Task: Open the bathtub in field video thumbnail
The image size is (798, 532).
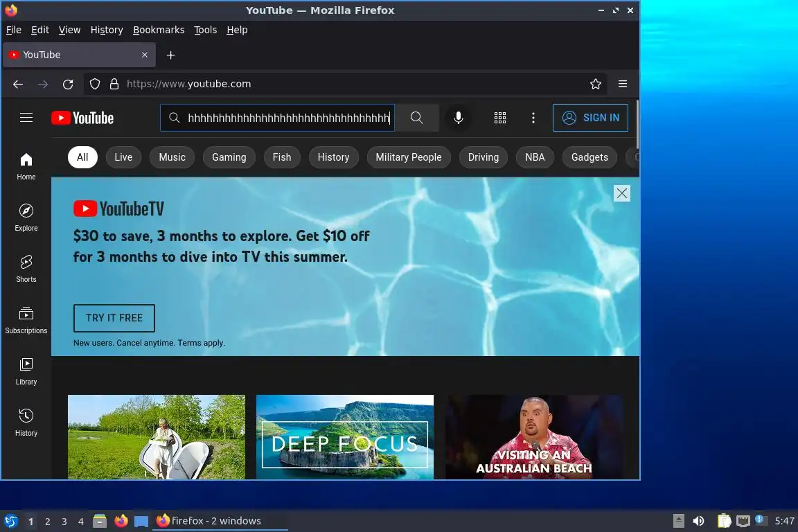Action: (x=157, y=437)
